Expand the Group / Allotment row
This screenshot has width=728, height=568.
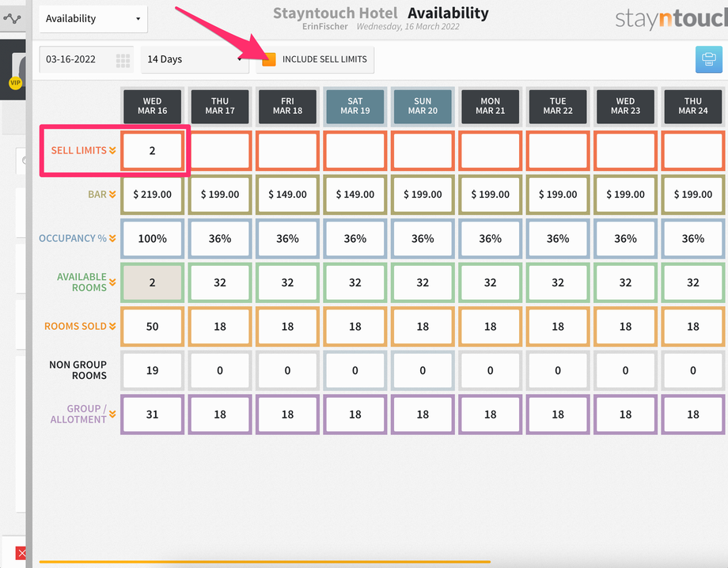click(112, 414)
